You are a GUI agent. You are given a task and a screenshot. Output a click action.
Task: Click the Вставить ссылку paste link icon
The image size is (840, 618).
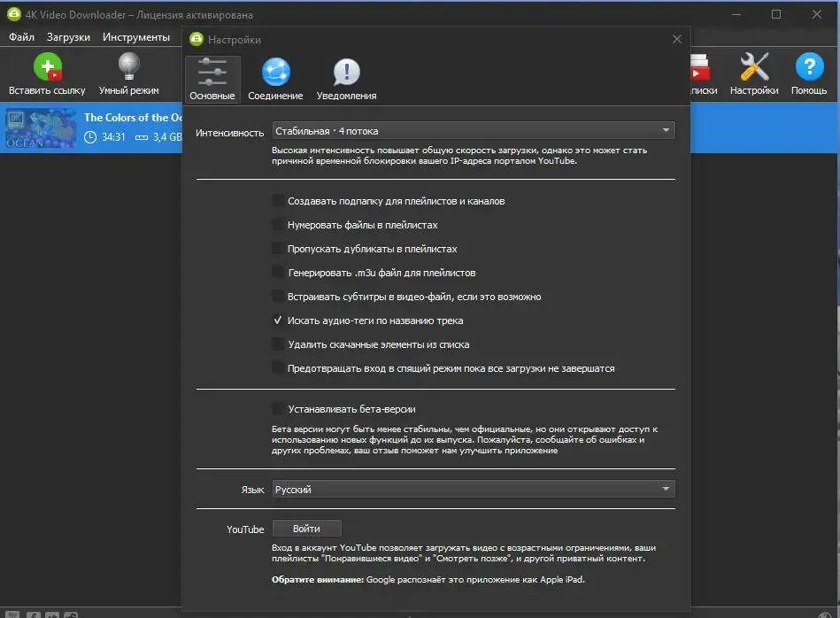click(x=47, y=66)
